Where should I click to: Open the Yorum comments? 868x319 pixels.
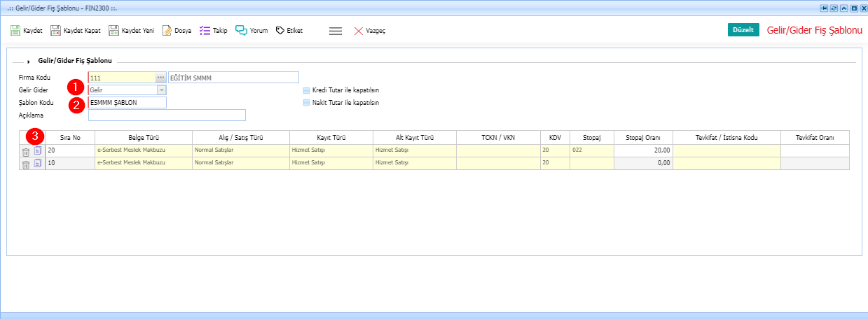tap(252, 31)
